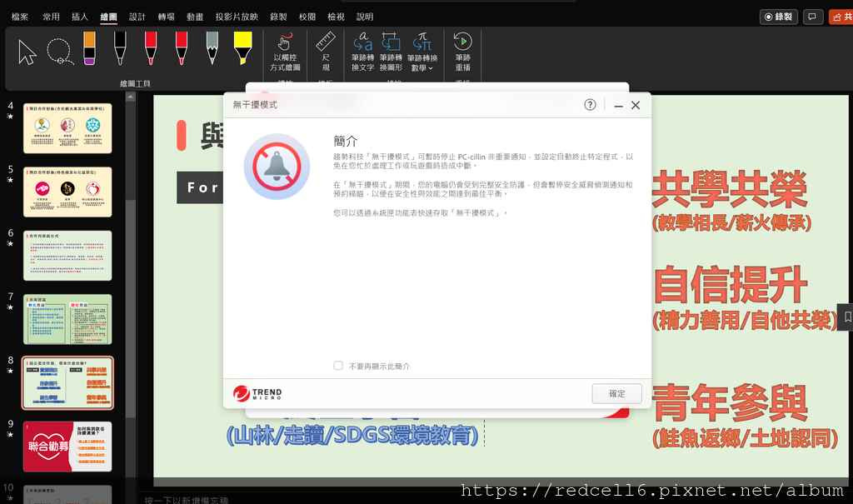
Task: Pick the eraser tool
Action: [90, 48]
